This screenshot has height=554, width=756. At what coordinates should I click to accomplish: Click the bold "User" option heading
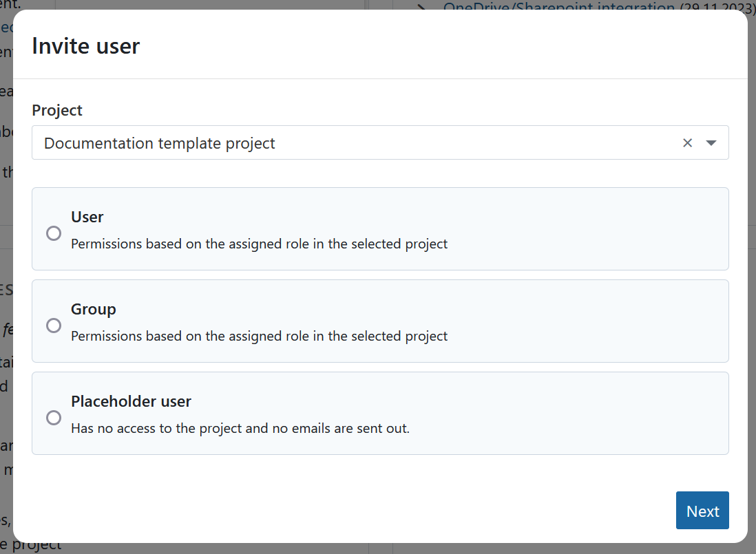(x=87, y=217)
